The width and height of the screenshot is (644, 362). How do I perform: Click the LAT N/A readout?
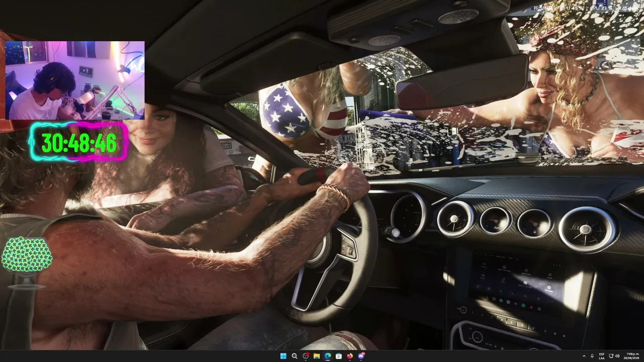628,8
